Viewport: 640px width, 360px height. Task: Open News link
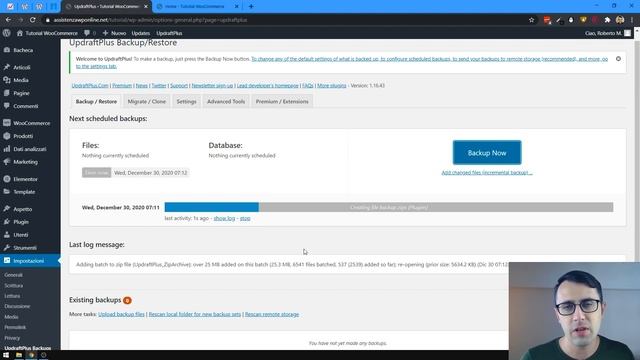tap(142, 86)
